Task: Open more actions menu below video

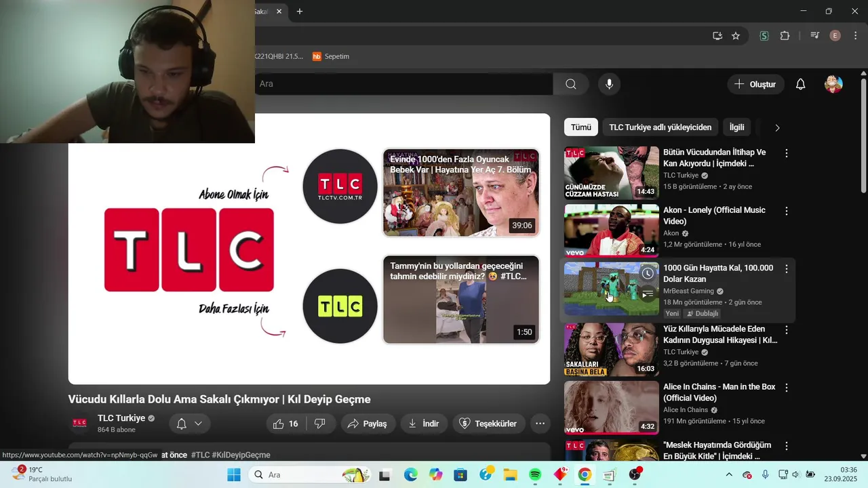Action: [x=540, y=424]
